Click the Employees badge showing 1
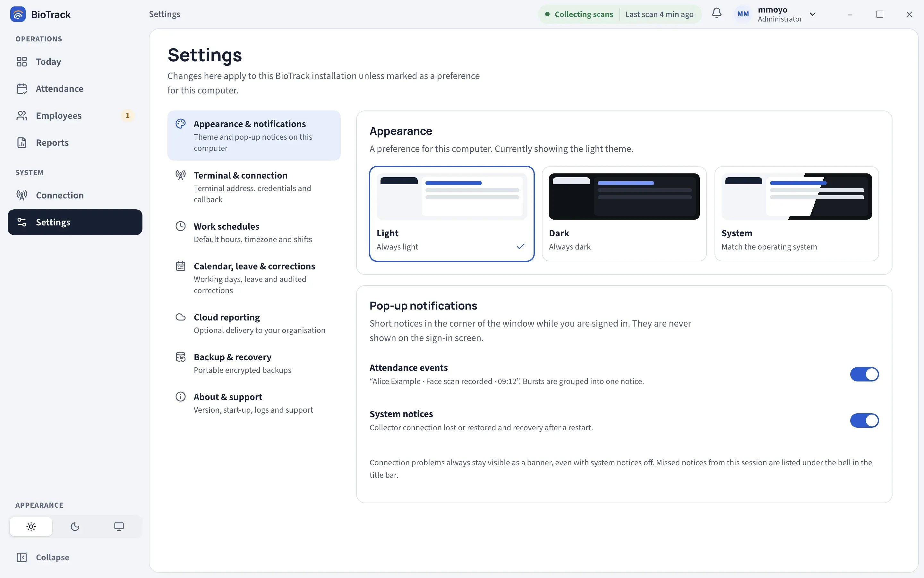Screen dimensions: 924x578 pyautogui.click(x=127, y=116)
